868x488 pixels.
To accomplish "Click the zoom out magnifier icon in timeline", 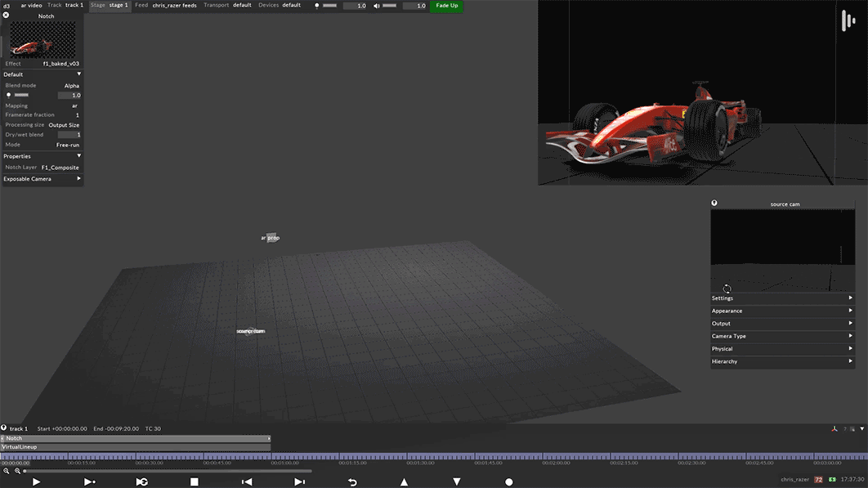I will coord(6,472).
